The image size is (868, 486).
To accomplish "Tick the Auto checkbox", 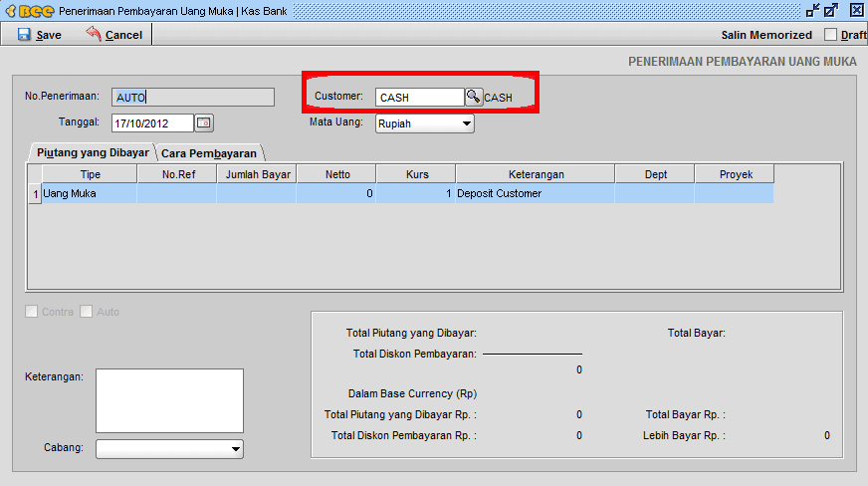I will 87,312.
